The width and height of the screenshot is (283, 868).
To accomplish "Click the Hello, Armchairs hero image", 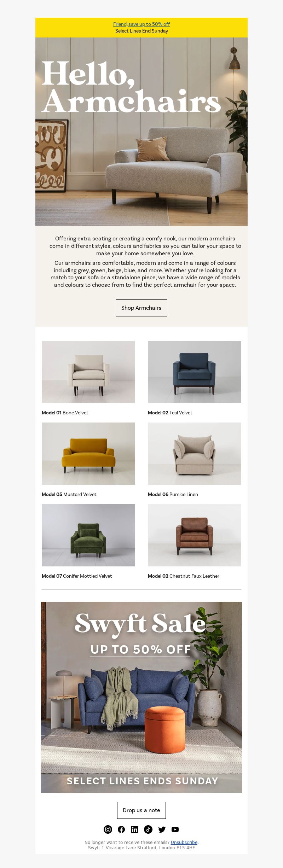I will pyautogui.click(x=141, y=132).
